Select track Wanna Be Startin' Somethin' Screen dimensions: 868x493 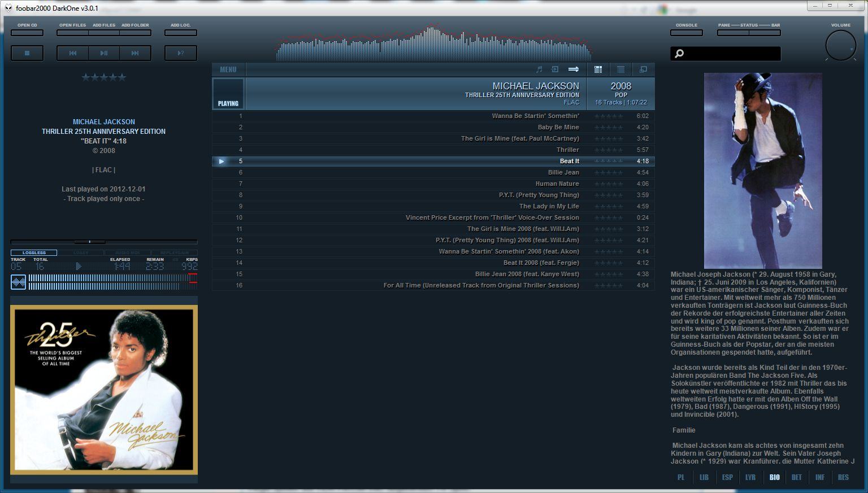tap(433, 116)
